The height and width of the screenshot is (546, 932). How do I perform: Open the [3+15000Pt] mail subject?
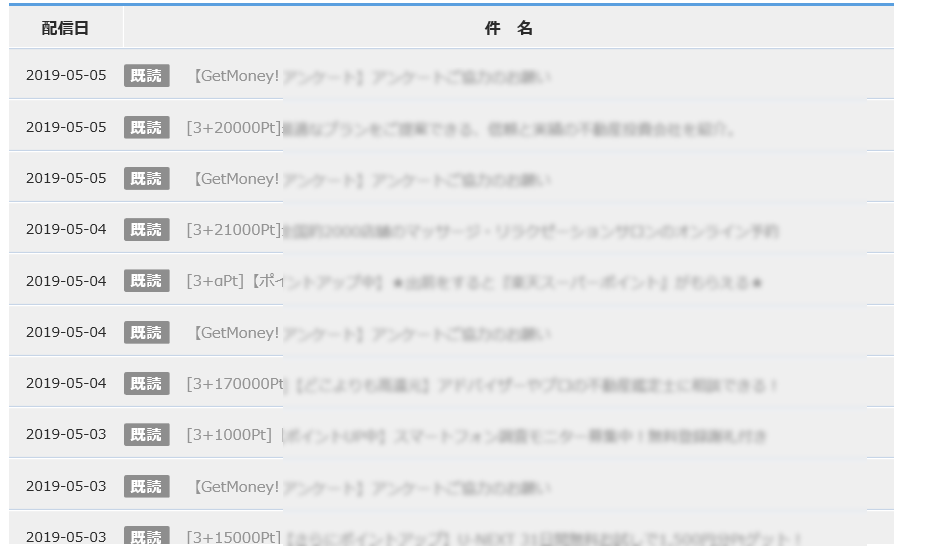(x=494, y=536)
